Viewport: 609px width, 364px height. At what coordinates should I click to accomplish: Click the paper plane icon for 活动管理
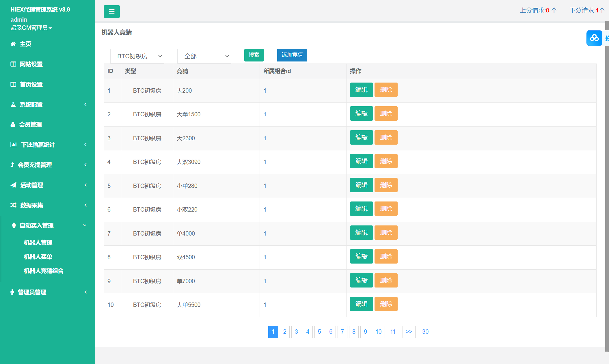pyautogui.click(x=13, y=185)
